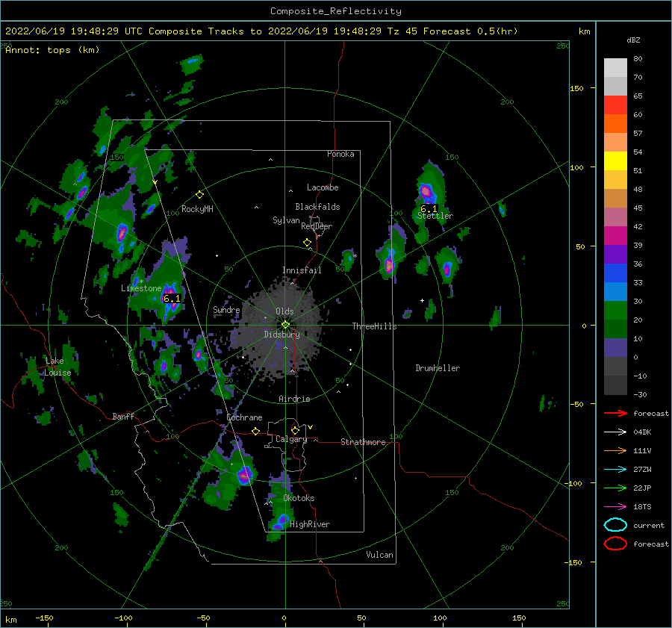Image resolution: width=672 pixels, height=628 pixels.
Task: Click the red forecast ellipse icon
Action: [x=615, y=544]
